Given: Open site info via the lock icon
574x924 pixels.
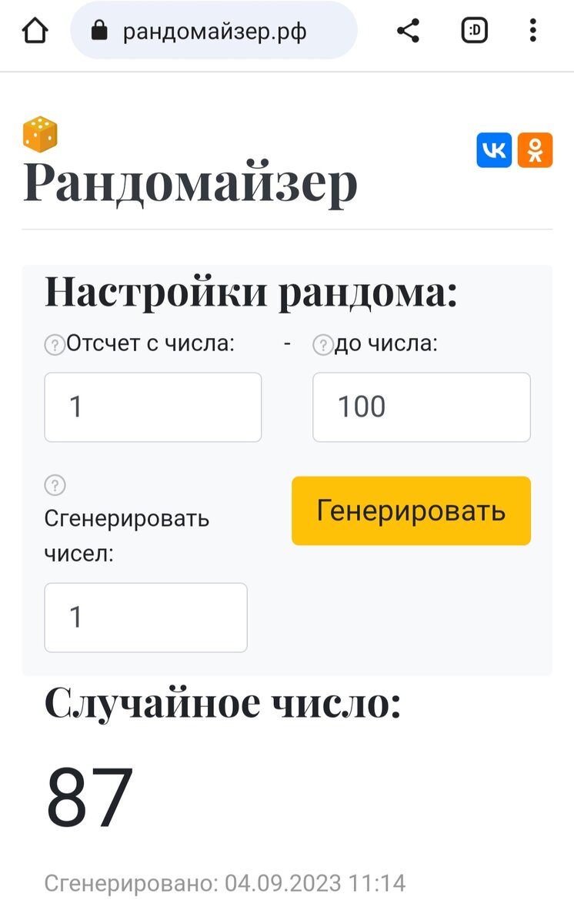Looking at the screenshot, I should pyautogui.click(x=99, y=31).
